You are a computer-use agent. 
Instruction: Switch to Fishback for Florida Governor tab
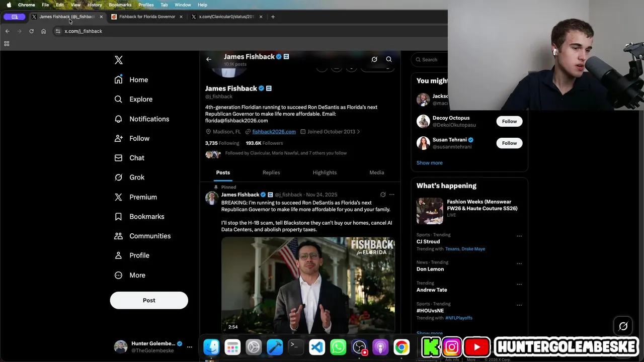(147, 17)
